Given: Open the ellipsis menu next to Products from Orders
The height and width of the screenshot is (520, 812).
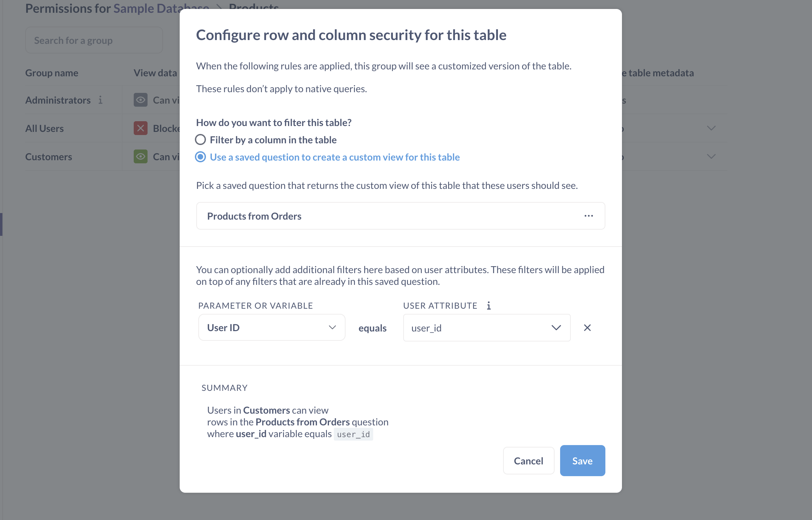Looking at the screenshot, I should click(x=588, y=215).
